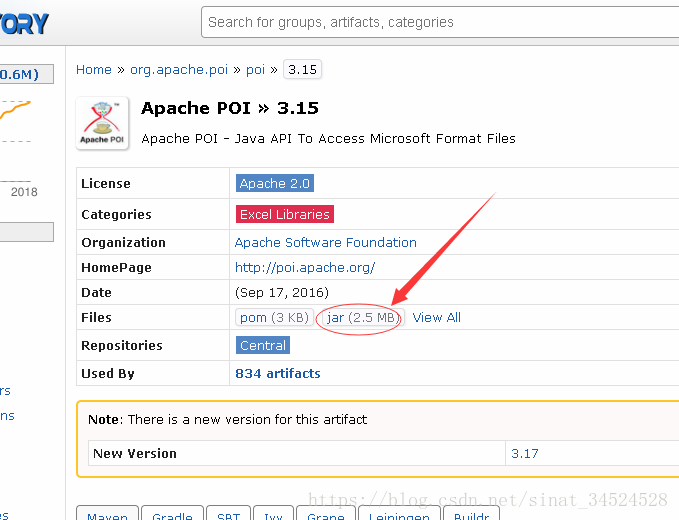Click the Apache POI » 3.15 heading
This screenshot has width=679, height=520.
pyautogui.click(x=230, y=108)
